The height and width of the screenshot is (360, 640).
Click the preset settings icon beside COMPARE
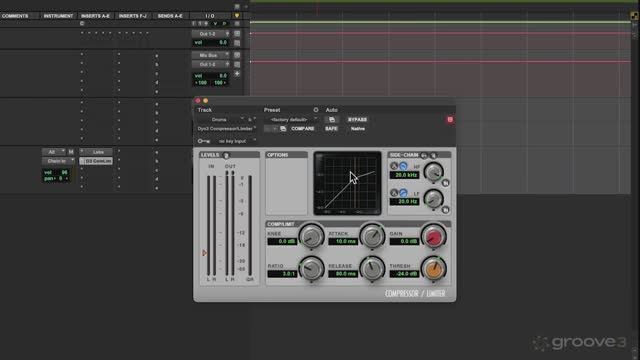tap(283, 129)
